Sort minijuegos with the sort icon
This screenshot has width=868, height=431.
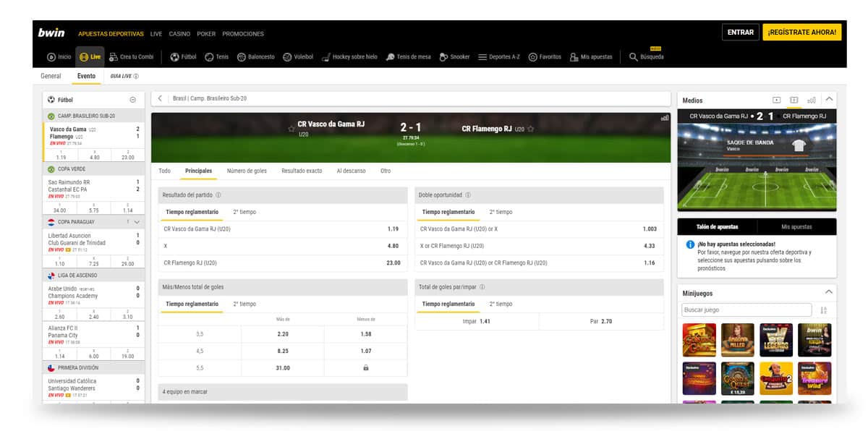pyautogui.click(x=823, y=310)
